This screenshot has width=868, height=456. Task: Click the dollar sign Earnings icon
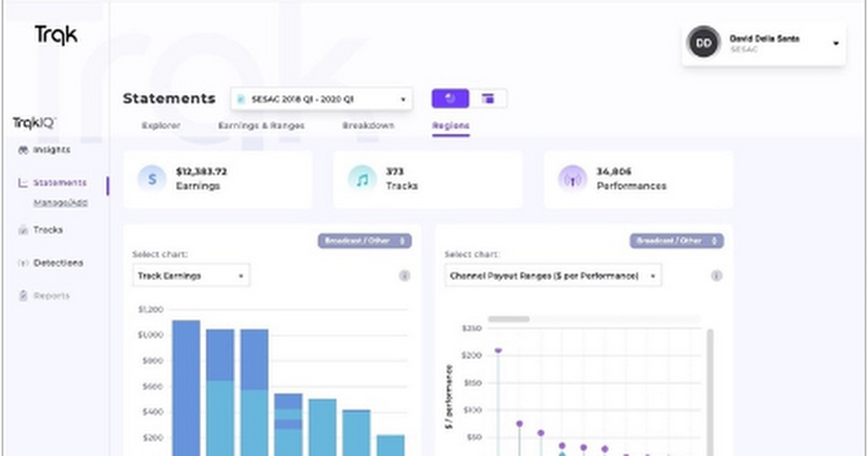coord(152,179)
